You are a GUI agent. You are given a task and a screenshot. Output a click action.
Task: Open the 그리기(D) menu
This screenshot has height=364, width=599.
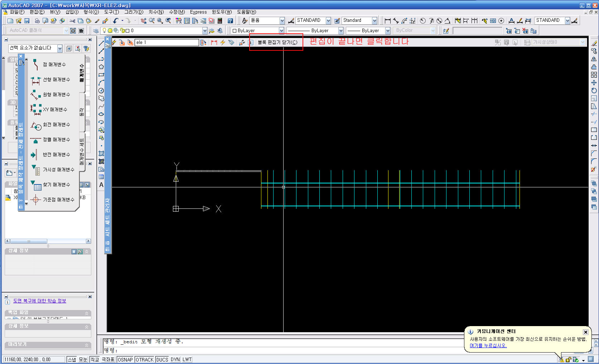[x=134, y=12]
